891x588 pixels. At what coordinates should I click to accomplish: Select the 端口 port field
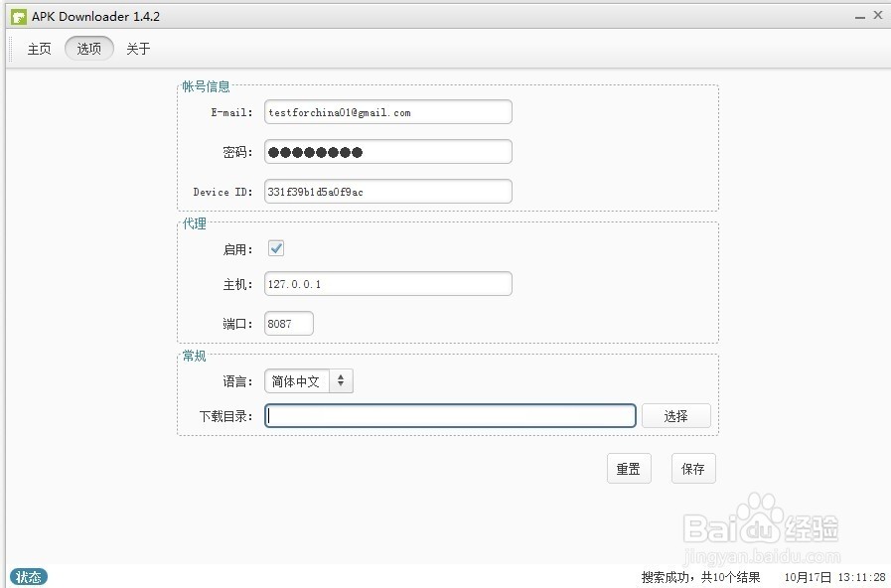coord(288,324)
